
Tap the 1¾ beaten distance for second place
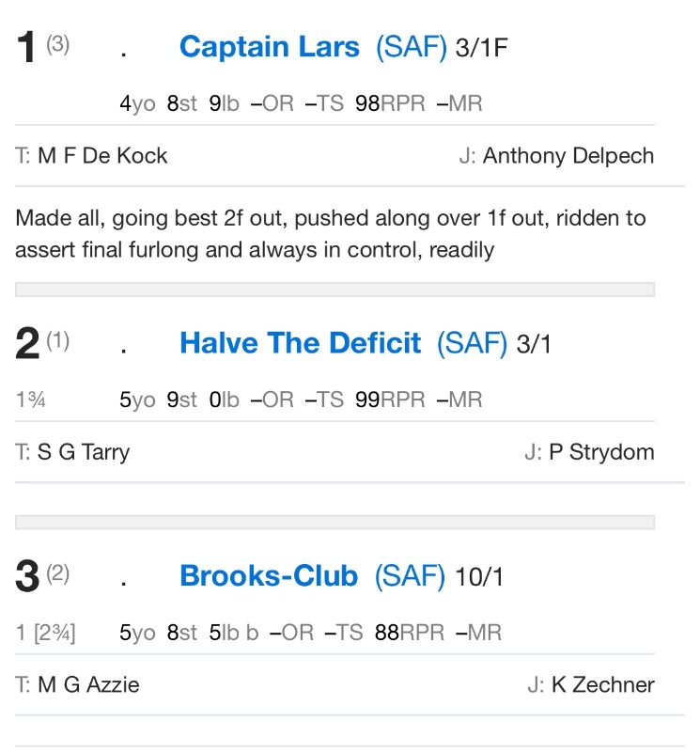[31, 400]
